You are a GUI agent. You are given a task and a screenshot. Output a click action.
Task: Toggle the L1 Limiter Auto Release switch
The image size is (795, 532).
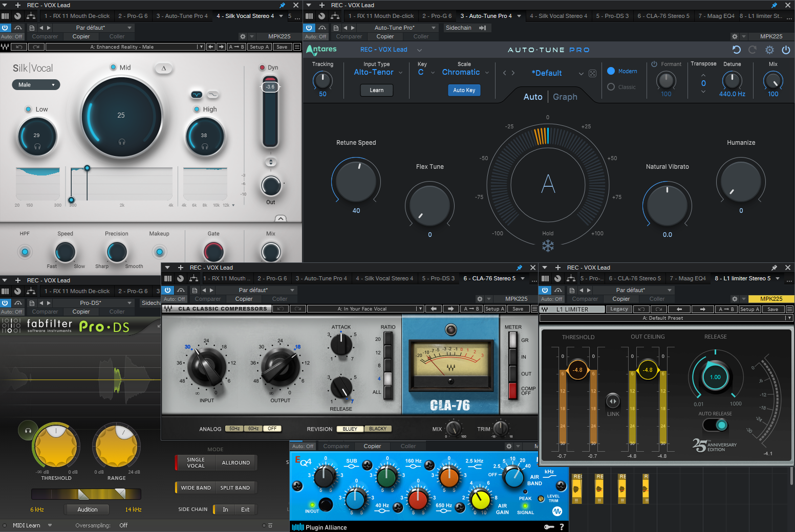click(715, 425)
